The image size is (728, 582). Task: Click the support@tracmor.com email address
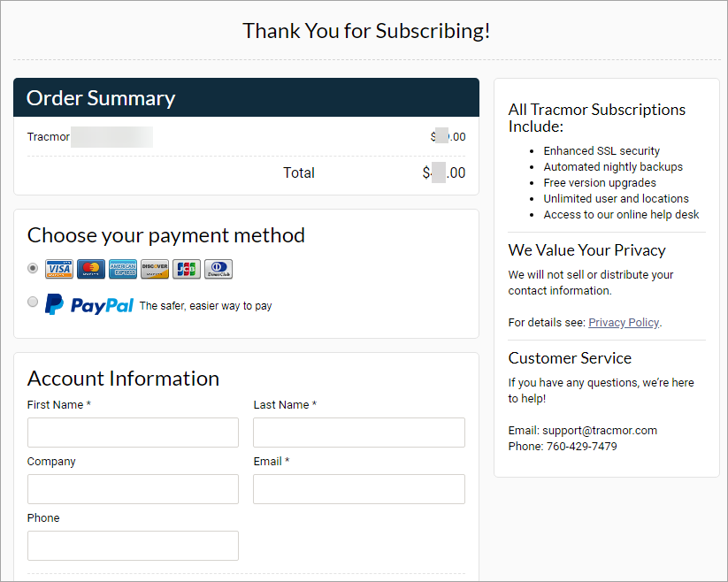599,431
